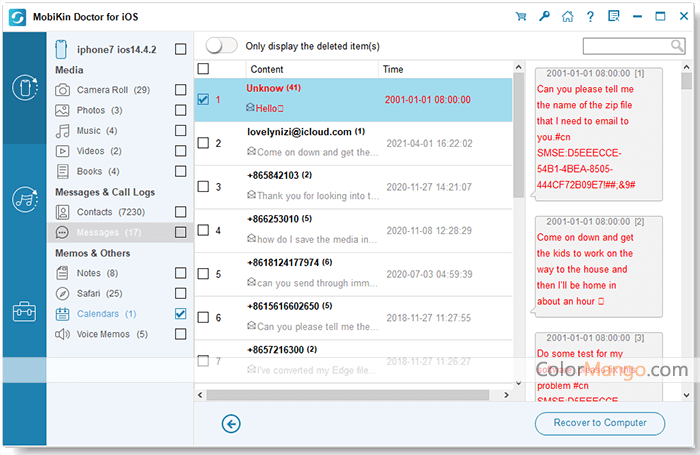Sort messages by the Time column header
This screenshot has width=700, height=455.
pyautogui.click(x=393, y=69)
